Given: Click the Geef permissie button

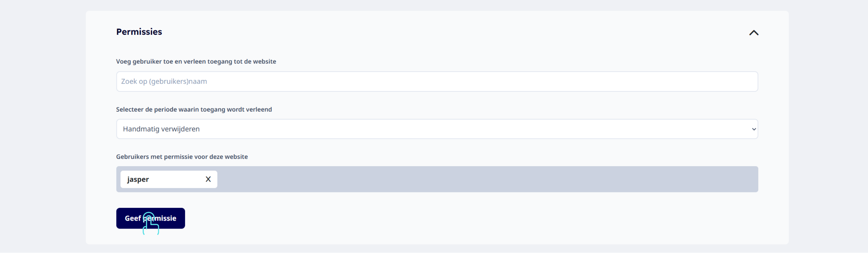Looking at the screenshot, I should (x=151, y=218).
